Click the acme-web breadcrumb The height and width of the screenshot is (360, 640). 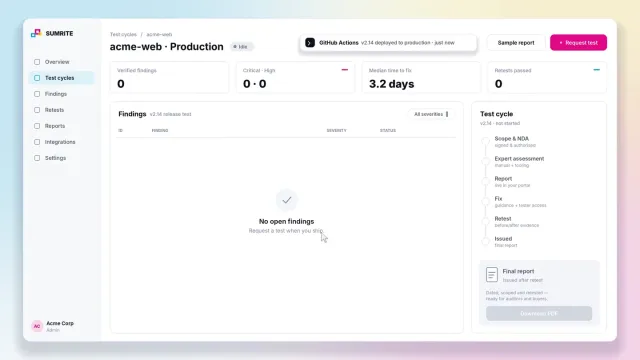coord(159,35)
